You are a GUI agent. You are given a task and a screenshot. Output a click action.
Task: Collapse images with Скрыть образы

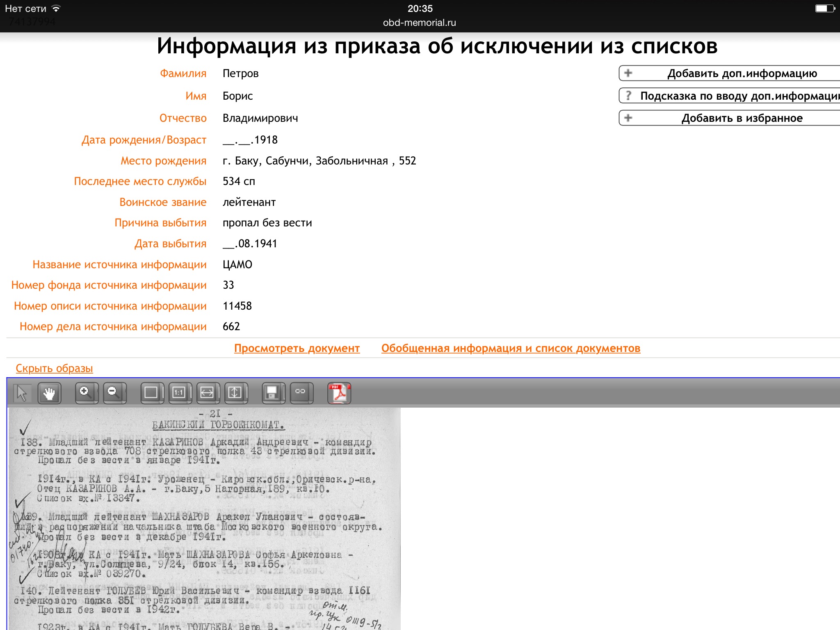pyautogui.click(x=54, y=368)
